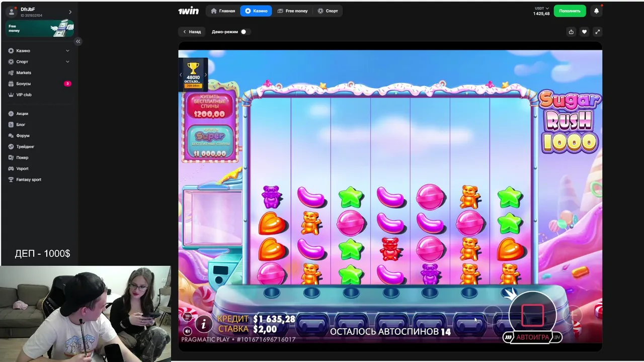Screen dimensions: 644x362
Task: Switch to Спорт tab in top navigation
Action: [328, 11]
